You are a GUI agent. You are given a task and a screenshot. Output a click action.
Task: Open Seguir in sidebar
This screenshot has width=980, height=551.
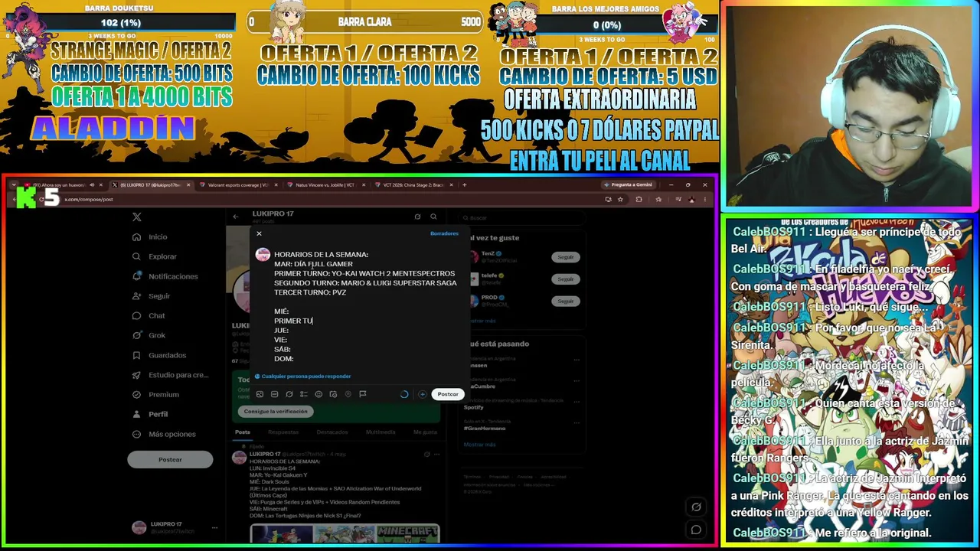point(152,296)
